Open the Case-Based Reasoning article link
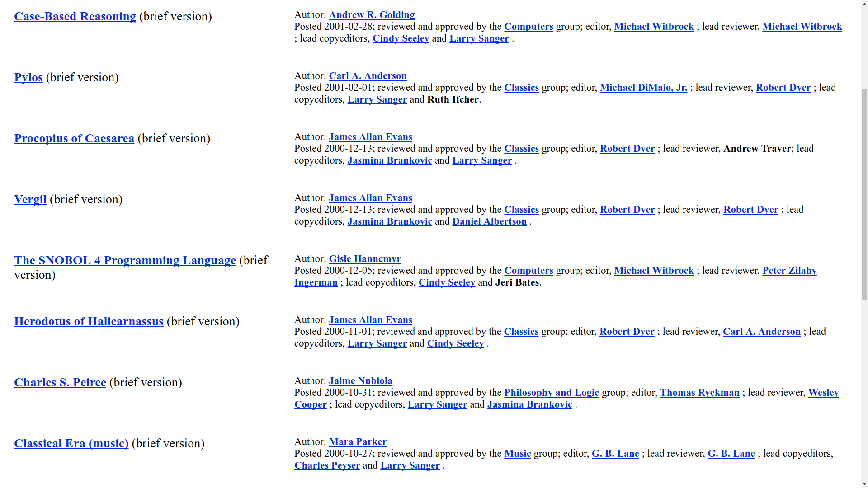Viewport: 868px width, 488px height. (75, 16)
